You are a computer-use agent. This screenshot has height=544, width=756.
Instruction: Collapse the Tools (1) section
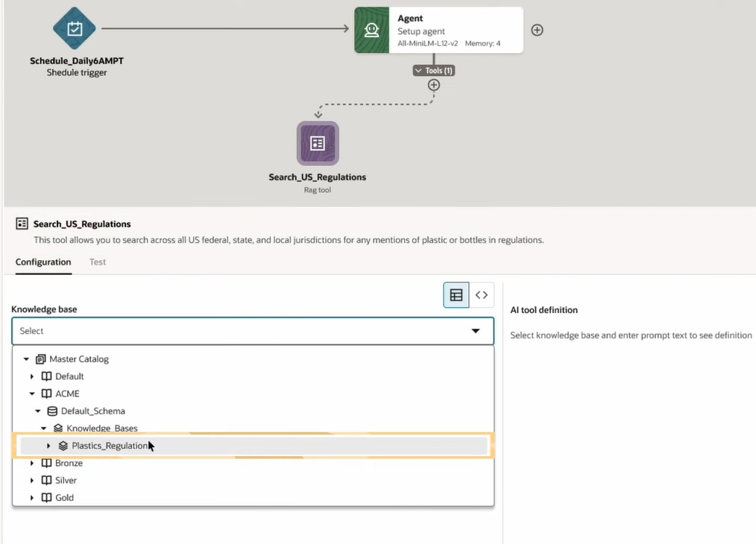tap(419, 71)
